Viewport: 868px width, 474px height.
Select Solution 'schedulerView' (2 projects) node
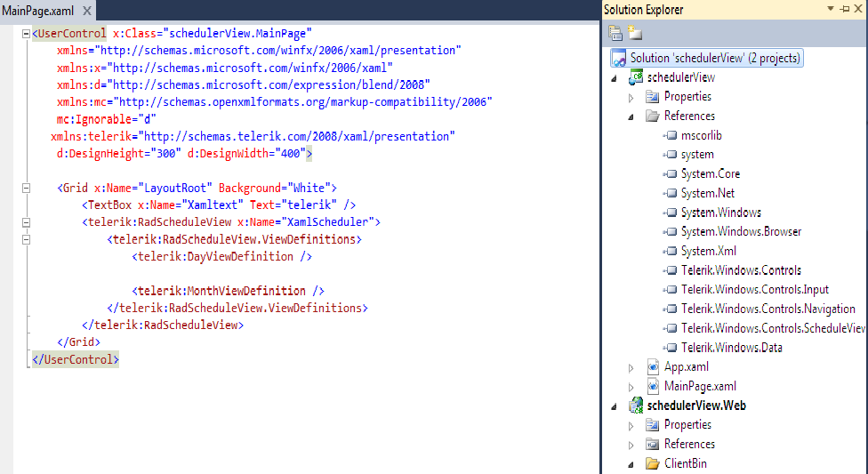[707, 58]
